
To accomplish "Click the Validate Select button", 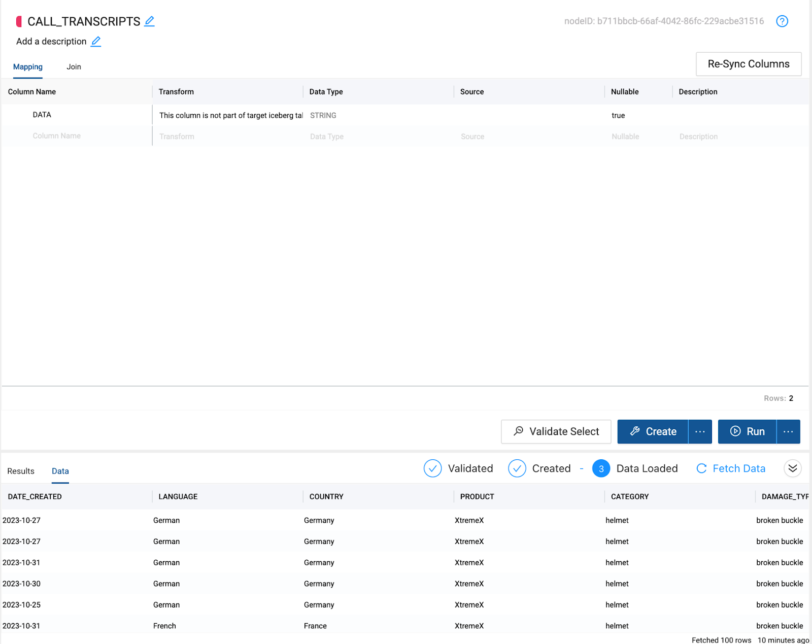I will point(556,431).
